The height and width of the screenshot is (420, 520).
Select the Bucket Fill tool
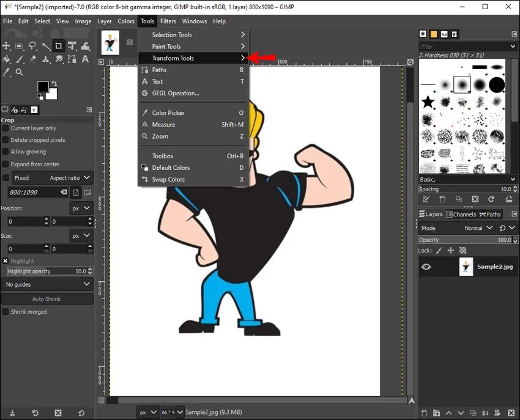6,59
